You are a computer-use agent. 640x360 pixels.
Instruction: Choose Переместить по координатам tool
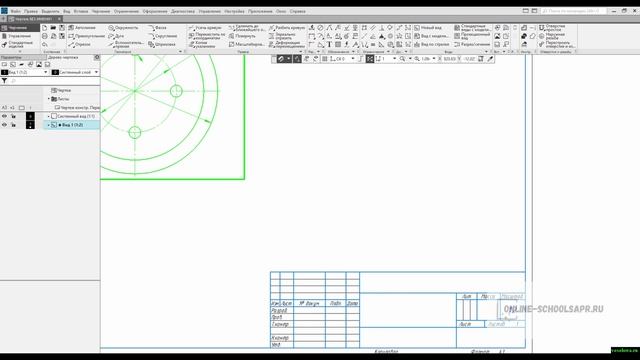(207, 36)
